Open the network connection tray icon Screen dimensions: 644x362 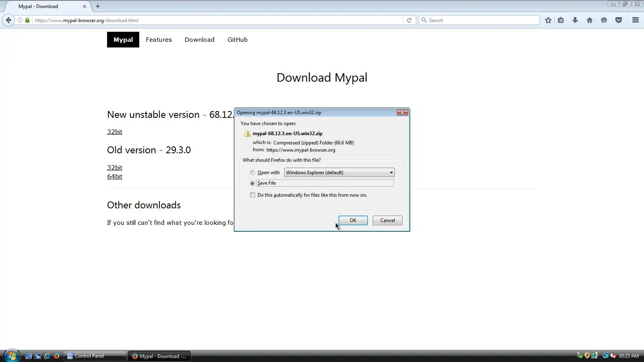[605, 356]
